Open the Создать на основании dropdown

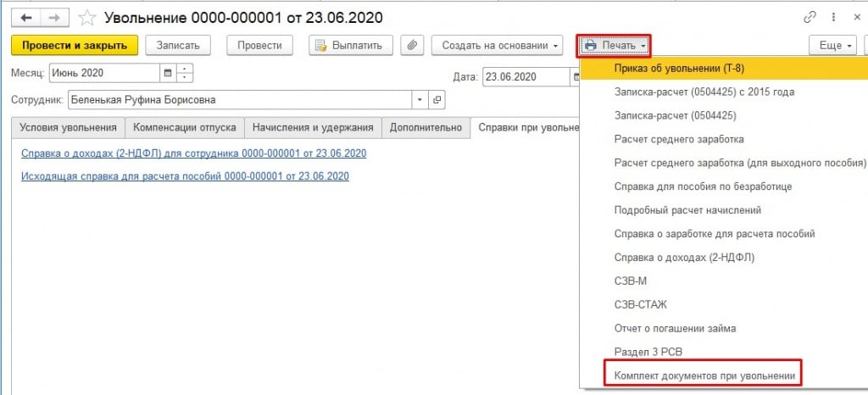coord(498,45)
